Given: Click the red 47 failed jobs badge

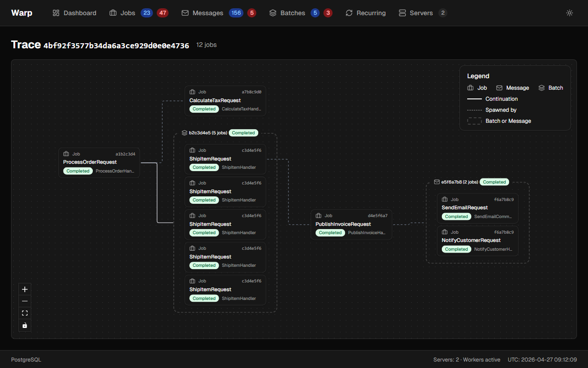Looking at the screenshot, I should 163,13.
